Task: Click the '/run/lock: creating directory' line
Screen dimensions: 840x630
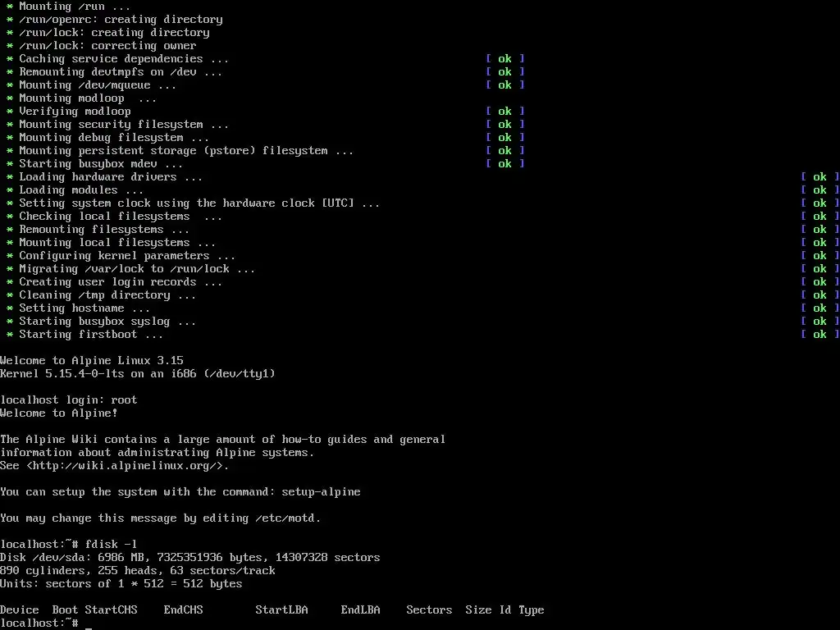Action: (108, 33)
